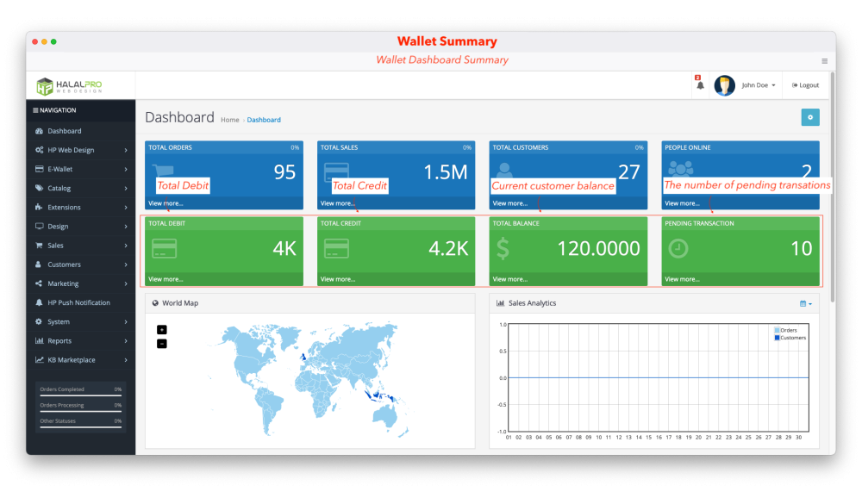Image resolution: width=862 pixels, height=504 pixels.
Task: Click the Logout link
Action: pyautogui.click(x=805, y=85)
